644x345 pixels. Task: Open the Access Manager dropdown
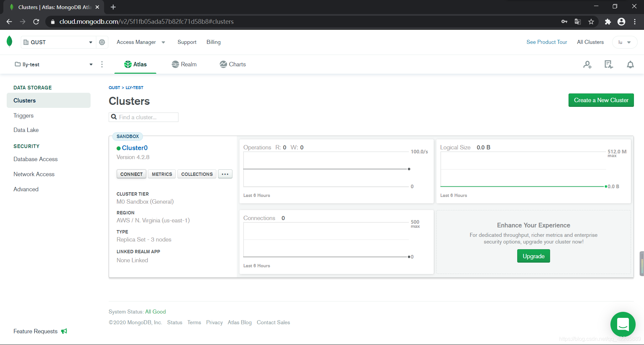tap(141, 42)
